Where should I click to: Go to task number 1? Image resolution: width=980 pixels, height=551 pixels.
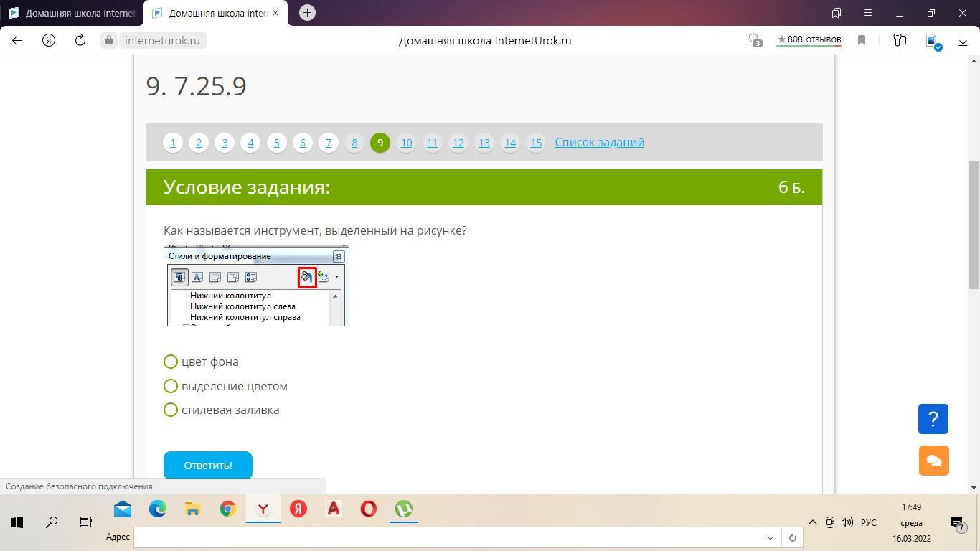pyautogui.click(x=173, y=143)
